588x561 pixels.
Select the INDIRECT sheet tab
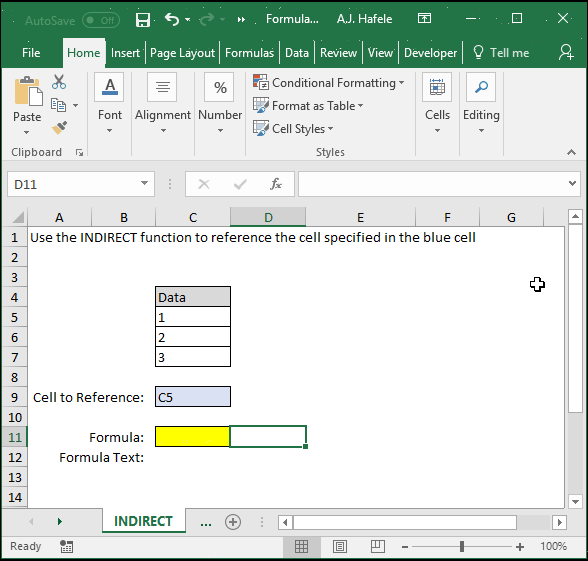click(x=143, y=521)
